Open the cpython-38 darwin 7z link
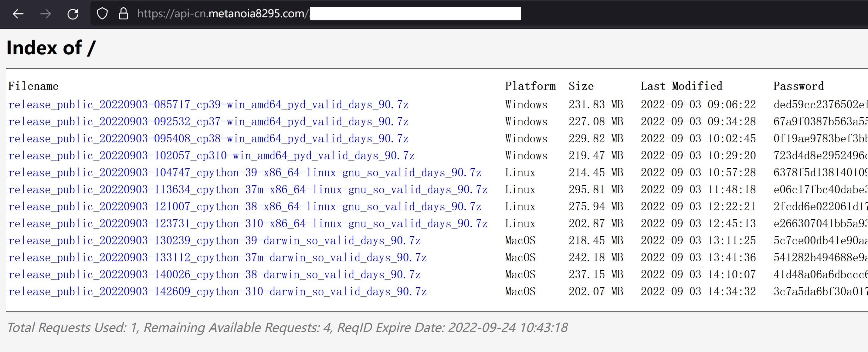Viewport: 868px width, 352px height. coord(214,275)
